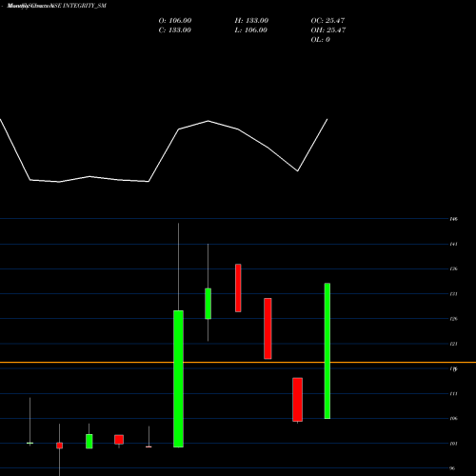Click the close value C: 133.00
The image size is (476, 476).
pos(175,30)
